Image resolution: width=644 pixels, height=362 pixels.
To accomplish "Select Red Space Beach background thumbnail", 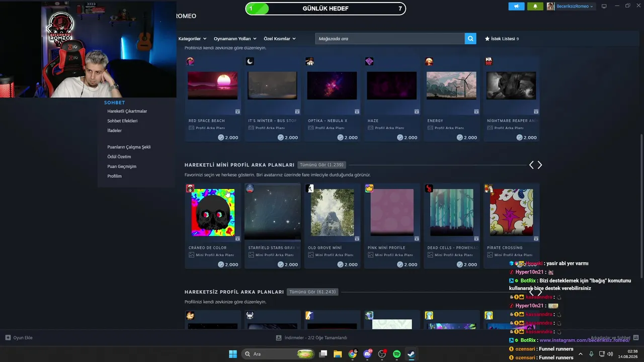I will 212,85.
